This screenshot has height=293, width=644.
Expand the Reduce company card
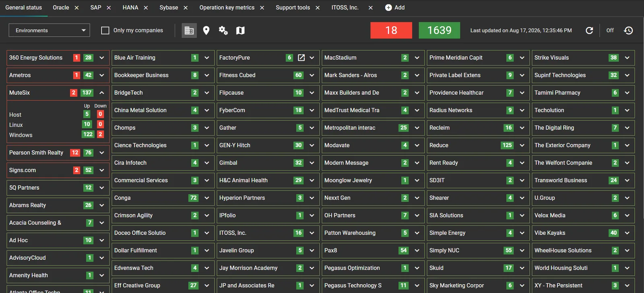522,145
